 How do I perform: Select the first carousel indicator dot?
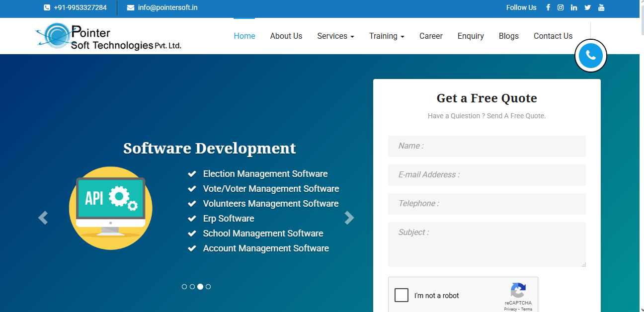(x=184, y=287)
